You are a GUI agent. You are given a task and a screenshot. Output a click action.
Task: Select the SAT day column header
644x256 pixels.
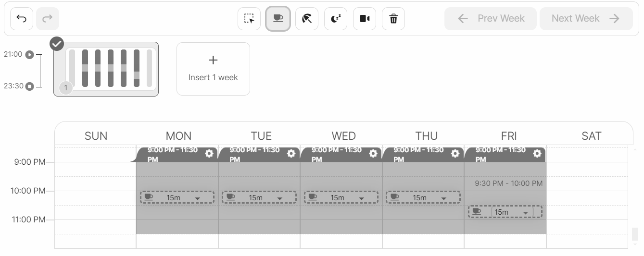coord(591,136)
